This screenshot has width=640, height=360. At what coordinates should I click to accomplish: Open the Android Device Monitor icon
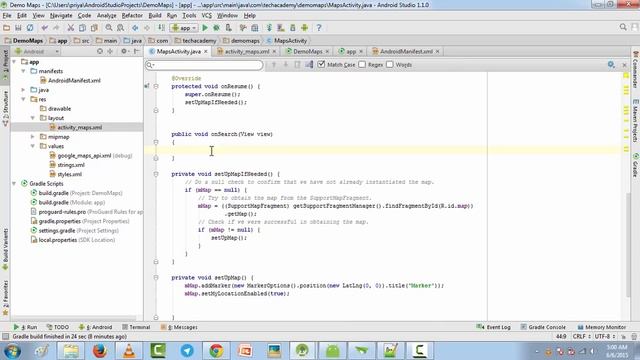click(x=304, y=28)
